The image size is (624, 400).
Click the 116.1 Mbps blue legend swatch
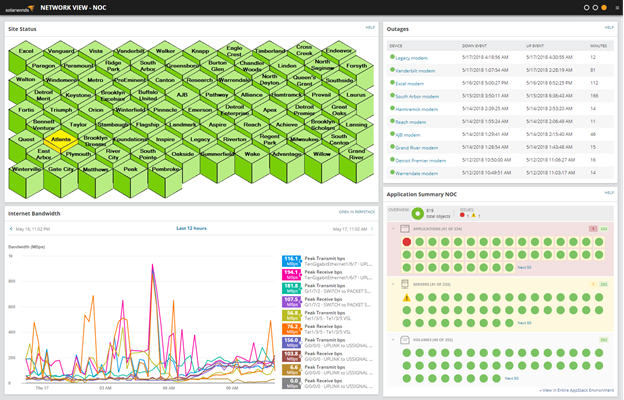pos(291,261)
